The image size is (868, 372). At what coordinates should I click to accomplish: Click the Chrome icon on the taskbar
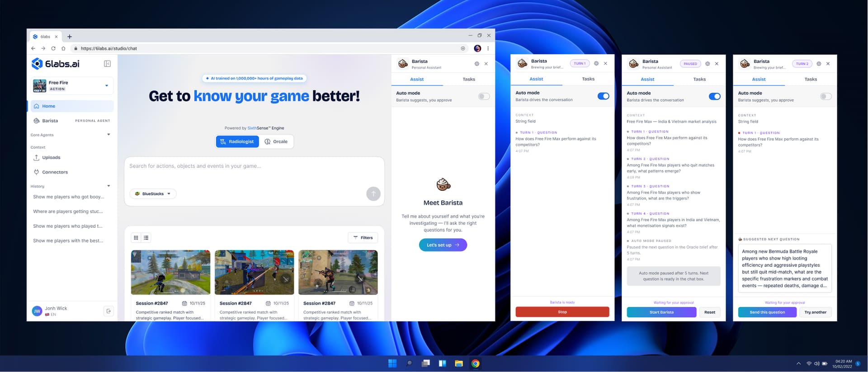click(476, 363)
